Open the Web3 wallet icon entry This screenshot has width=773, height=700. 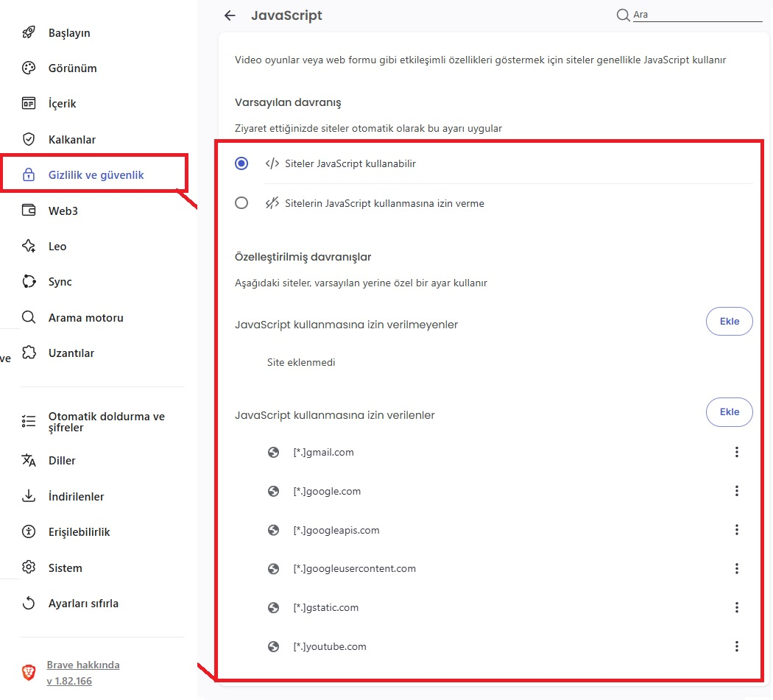click(x=29, y=211)
